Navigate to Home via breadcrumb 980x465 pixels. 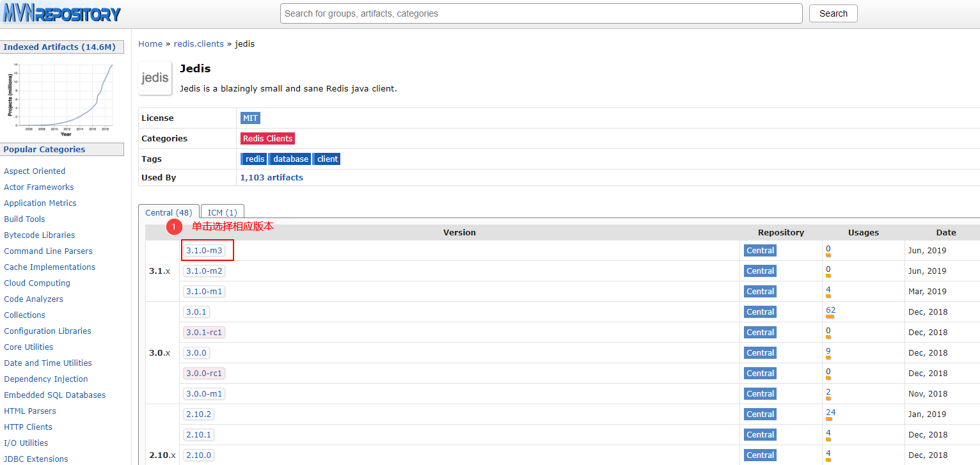point(150,43)
